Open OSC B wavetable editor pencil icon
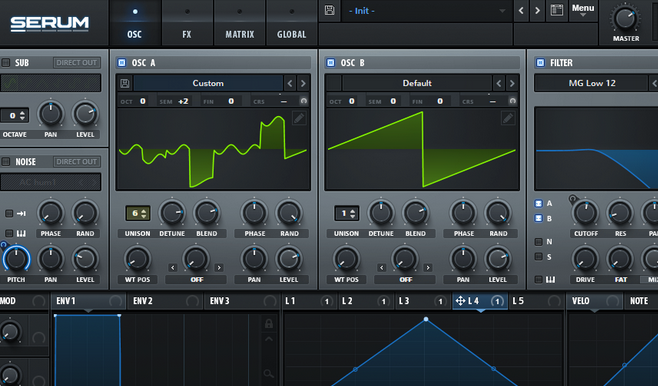The width and height of the screenshot is (658, 386). (508, 118)
